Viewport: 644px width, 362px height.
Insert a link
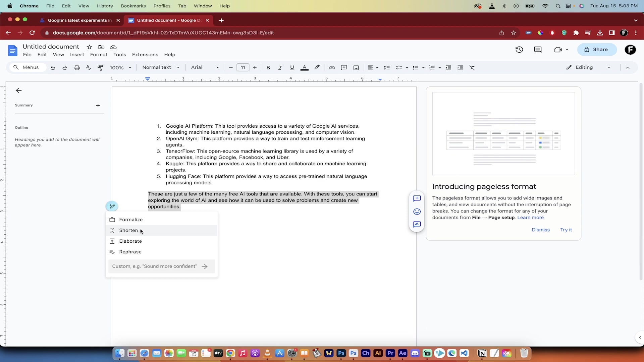[332, 67]
